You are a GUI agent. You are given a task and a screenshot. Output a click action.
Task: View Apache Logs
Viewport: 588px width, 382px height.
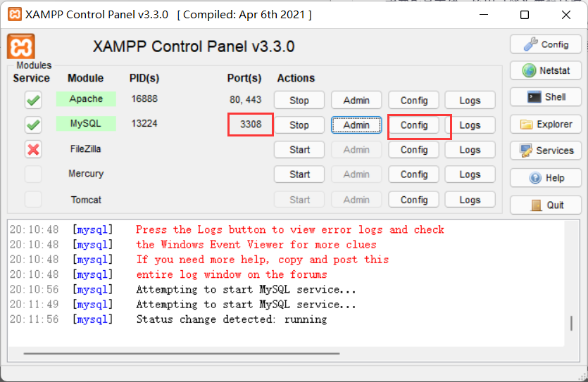[470, 101]
